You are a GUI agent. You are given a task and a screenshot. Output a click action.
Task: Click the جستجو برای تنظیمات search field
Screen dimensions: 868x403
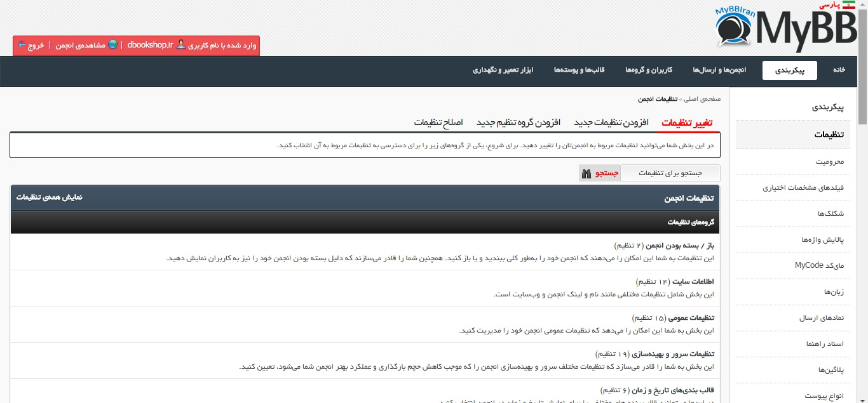(x=670, y=173)
